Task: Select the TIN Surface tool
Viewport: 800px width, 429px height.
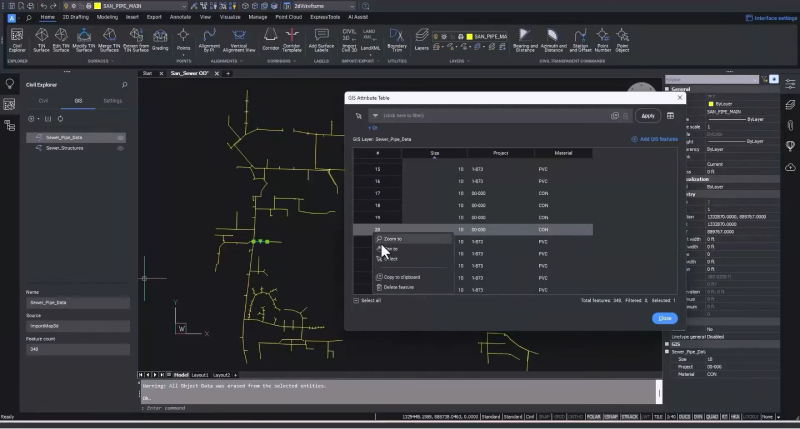Action: pos(41,40)
